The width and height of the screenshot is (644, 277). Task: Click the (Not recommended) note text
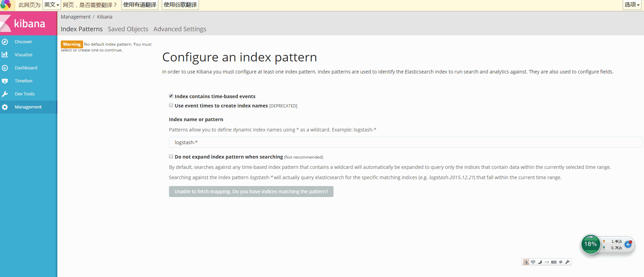click(304, 157)
